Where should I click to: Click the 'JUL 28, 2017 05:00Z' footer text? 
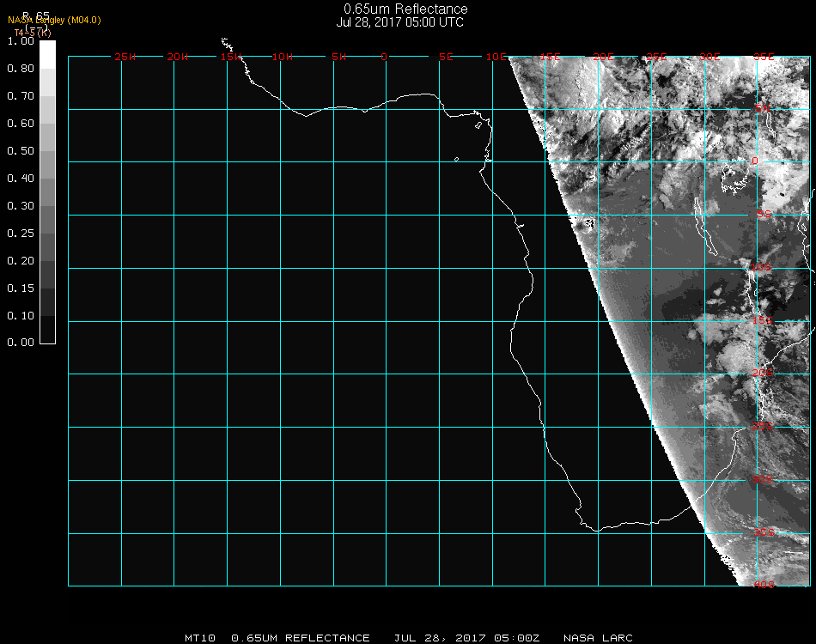[466, 638]
